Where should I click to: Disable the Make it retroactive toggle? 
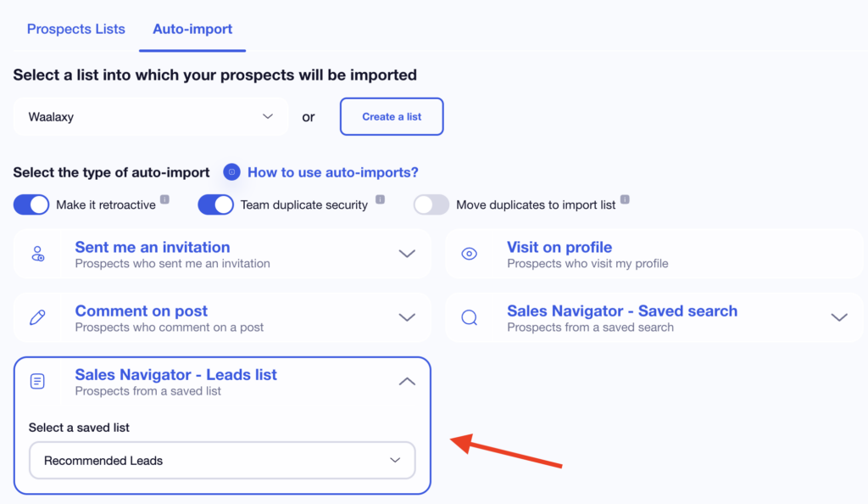31,204
